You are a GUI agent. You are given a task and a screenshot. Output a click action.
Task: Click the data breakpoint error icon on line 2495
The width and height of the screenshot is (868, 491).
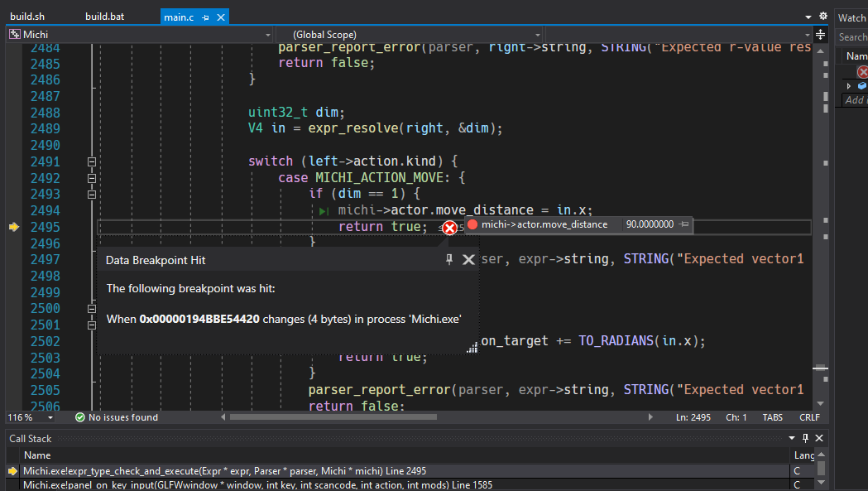449,228
